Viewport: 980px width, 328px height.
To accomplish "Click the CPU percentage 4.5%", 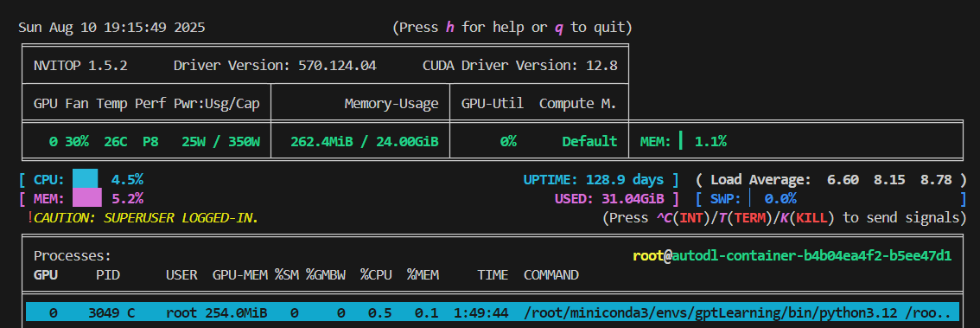I will pyautogui.click(x=127, y=180).
